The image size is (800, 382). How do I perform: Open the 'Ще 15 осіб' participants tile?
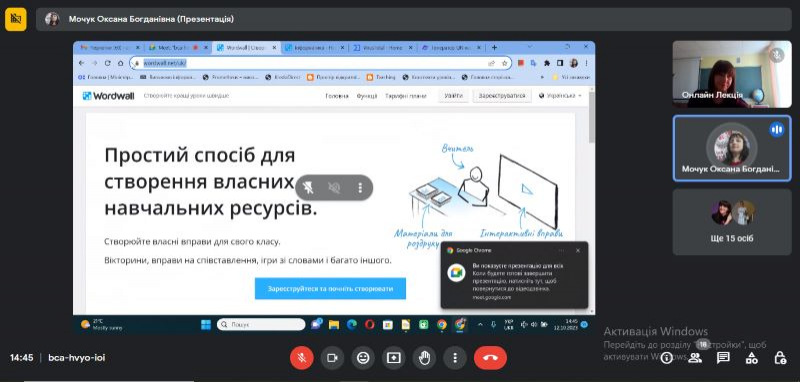tap(732, 222)
